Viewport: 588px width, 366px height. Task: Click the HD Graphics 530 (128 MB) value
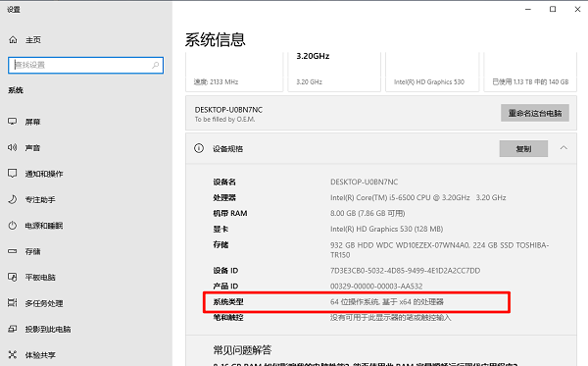(x=386, y=229)
